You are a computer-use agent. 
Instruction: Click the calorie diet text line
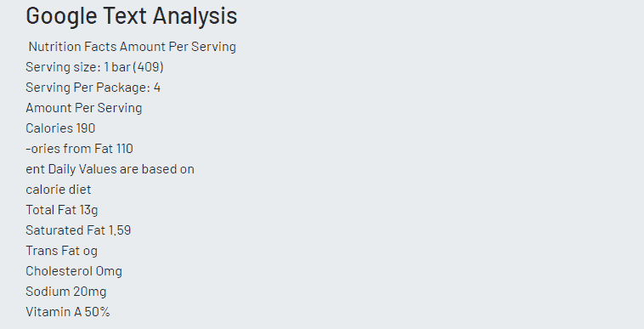click(x=59, y=190)
